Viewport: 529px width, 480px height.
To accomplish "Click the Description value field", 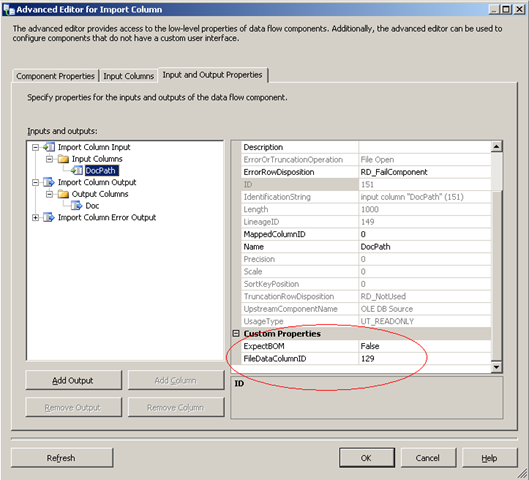I will tap(425, 147).
